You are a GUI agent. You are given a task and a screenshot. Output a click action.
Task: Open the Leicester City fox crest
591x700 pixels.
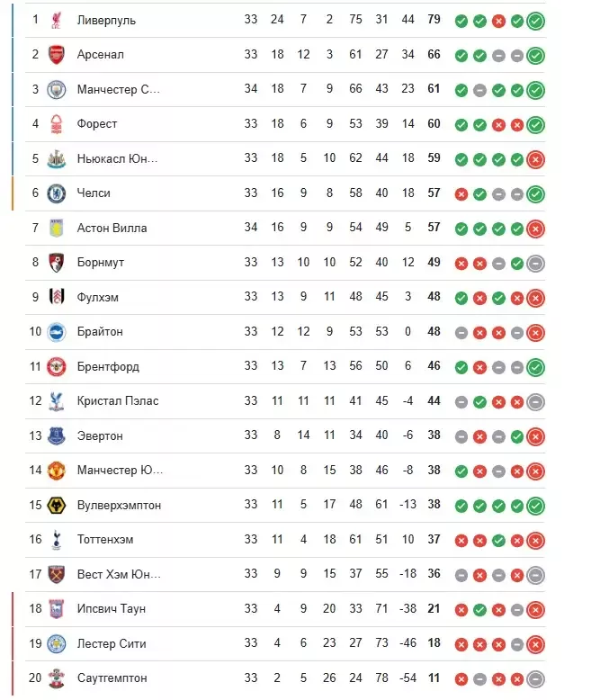tap(57, 643)
